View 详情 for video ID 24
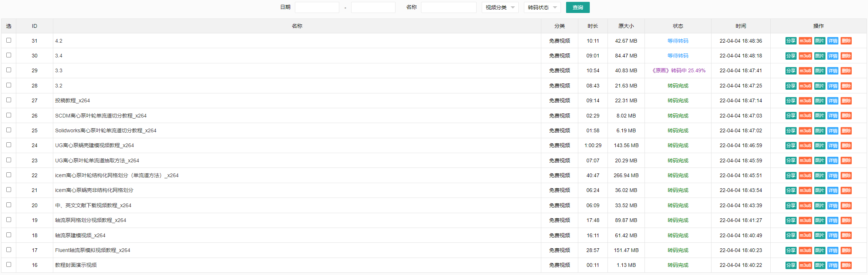This screenshot has width=868, height=275. tap(833, 146)
